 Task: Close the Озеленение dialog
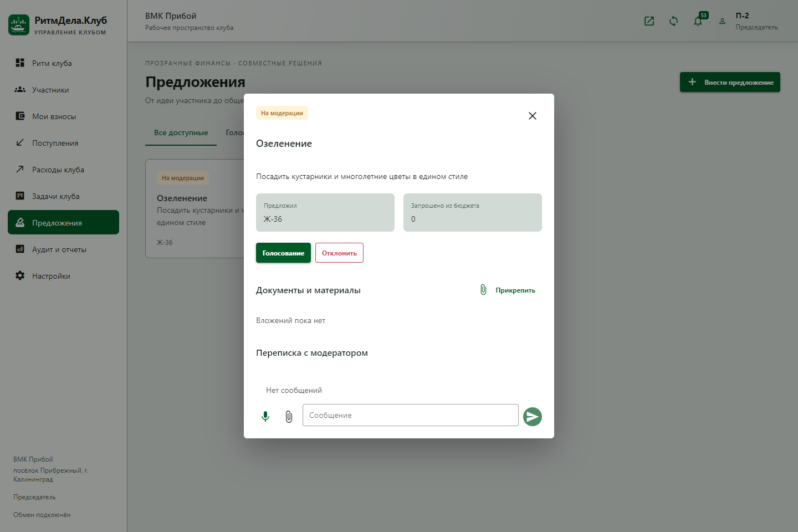tap(533, 116)
